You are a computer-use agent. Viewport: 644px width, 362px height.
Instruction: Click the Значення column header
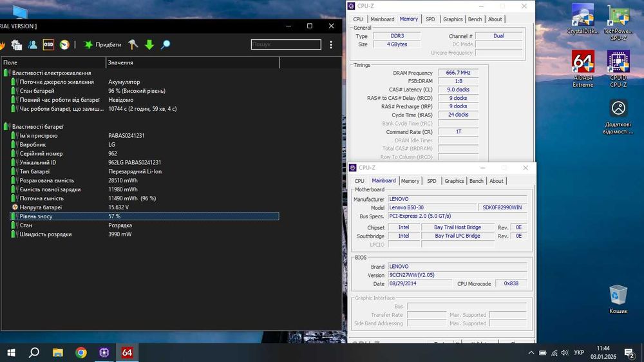tap(193, 62)
